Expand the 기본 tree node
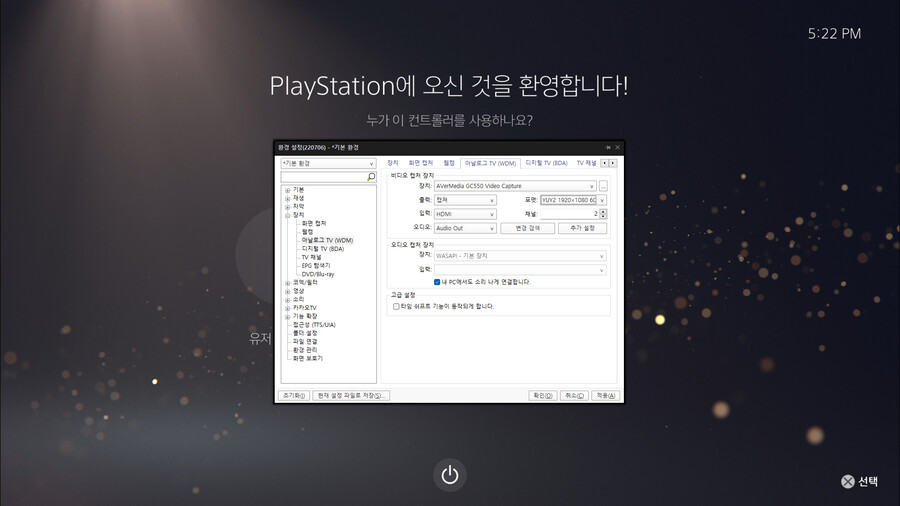This screenshot has height=506, width=900. [288, 190]
